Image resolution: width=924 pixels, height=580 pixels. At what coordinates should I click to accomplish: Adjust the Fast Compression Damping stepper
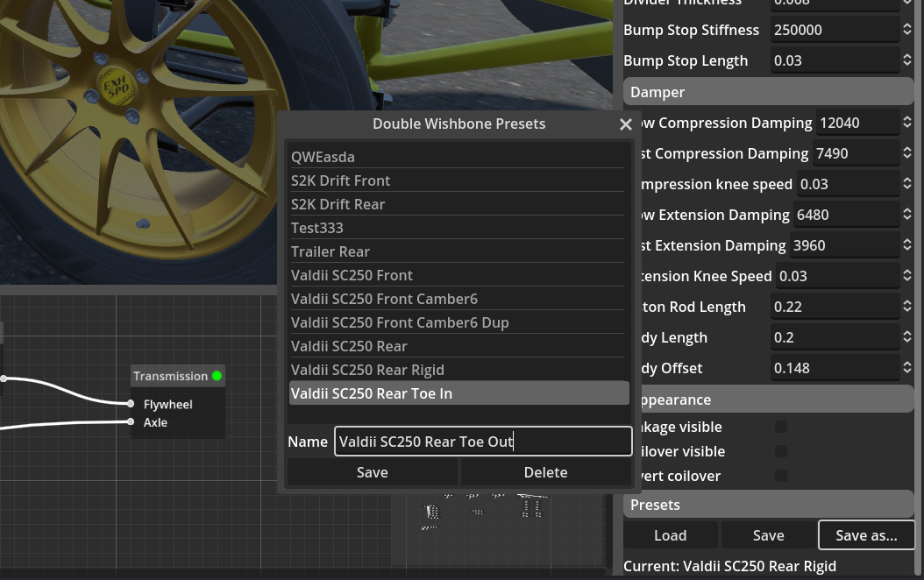click(x=907, y=153)
